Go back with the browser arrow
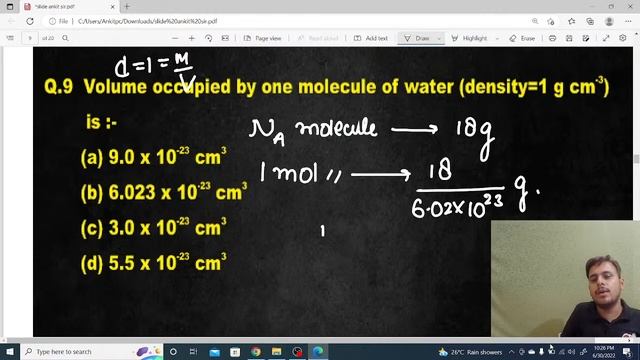The image size is (640, 360). tap(11, 21)
